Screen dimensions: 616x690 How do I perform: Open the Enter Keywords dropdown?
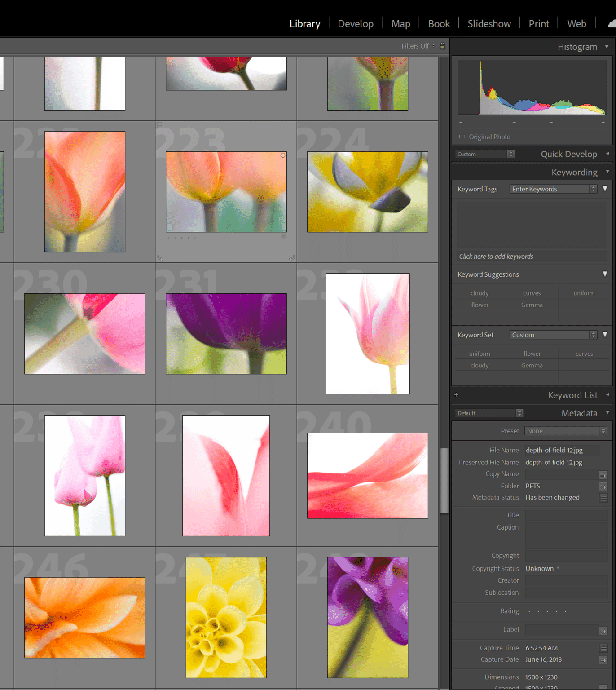tap(553, 189)
